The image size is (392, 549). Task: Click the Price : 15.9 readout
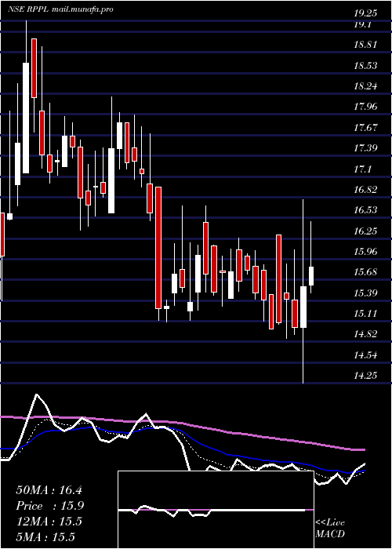[x=50, y=506]
